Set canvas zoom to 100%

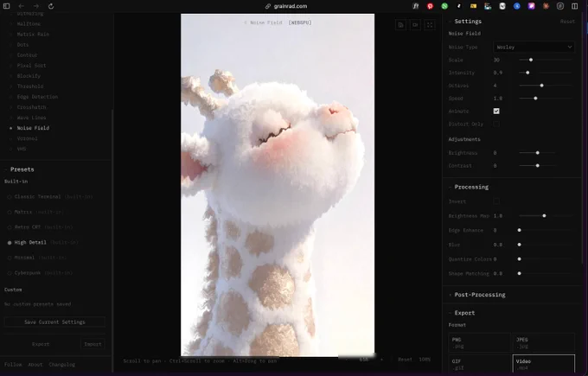point(425,360)
